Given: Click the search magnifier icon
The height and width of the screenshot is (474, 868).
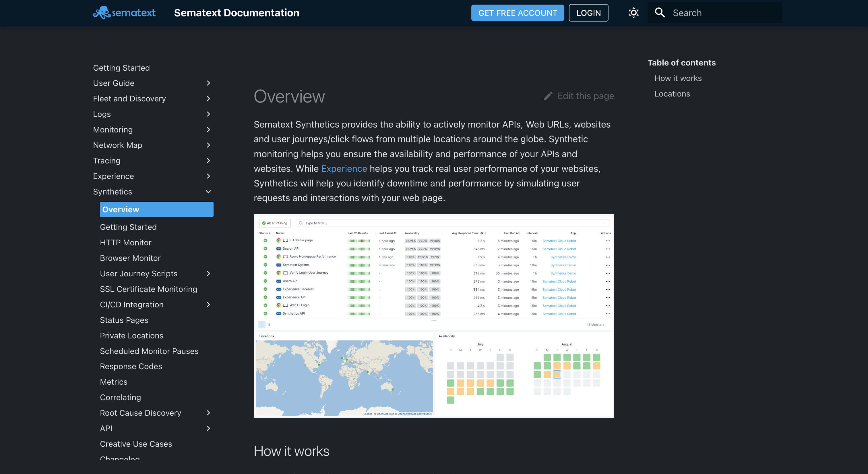Looking at the screenshot, I should [x=659, y=13].
